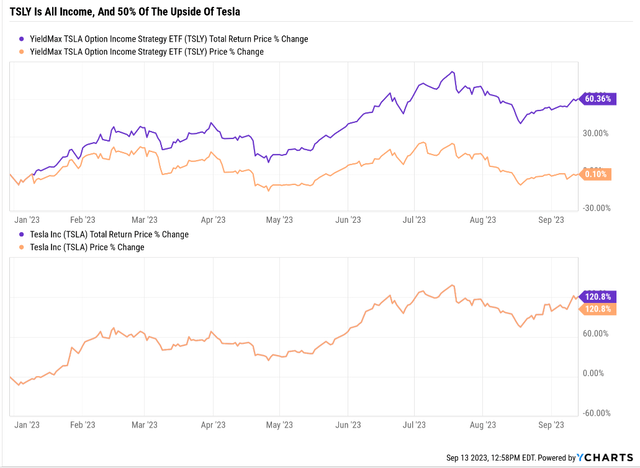This screenshot has height=468, width=640.
Task: Toggle the Tesla Inc Total Return Price % Change label
Action: point(112,234)
